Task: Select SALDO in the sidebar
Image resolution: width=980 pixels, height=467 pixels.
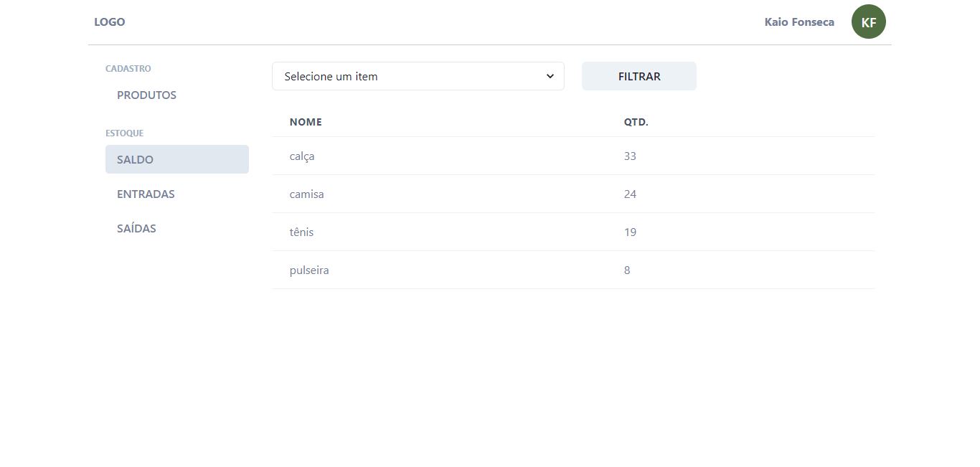Action: pyautogui.click(x=135, y=159)
